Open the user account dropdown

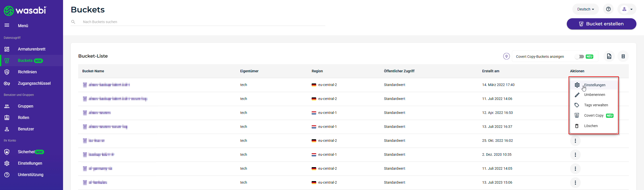(627, 9)
